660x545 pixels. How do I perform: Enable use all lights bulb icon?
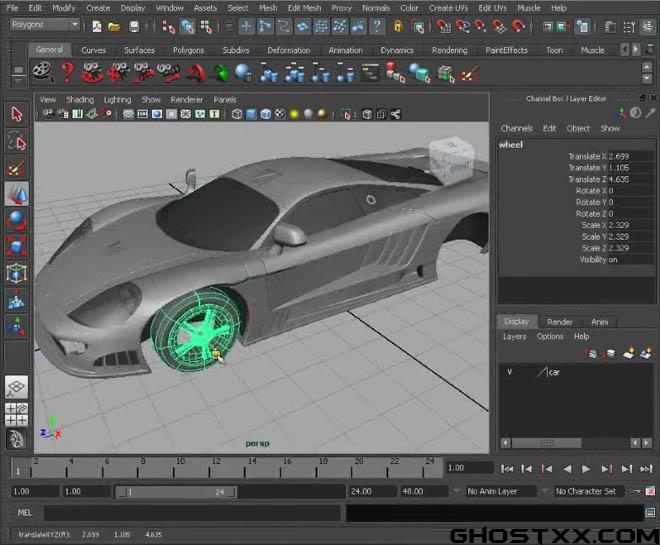tap(294, 114)
